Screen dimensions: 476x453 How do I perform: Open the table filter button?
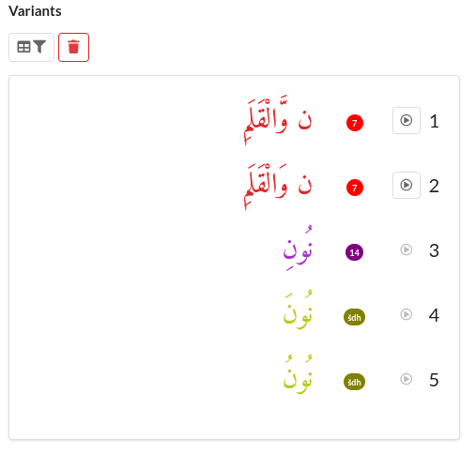tap(31, 47)
